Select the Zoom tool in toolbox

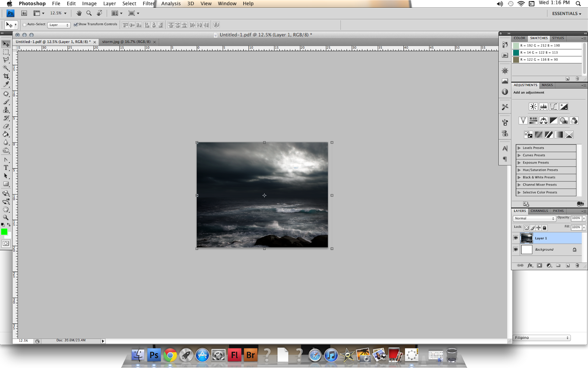(x=6, y=217)
